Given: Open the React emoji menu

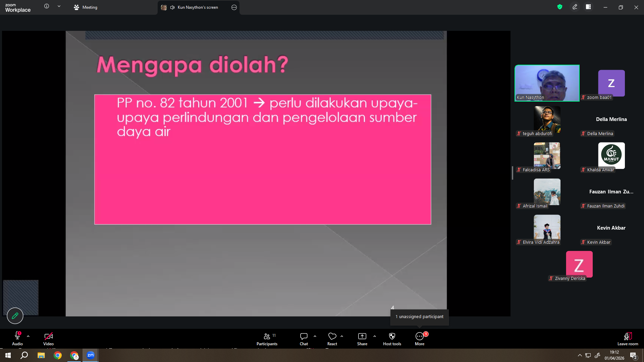Looking at the screenshot, I should [332, 339].
